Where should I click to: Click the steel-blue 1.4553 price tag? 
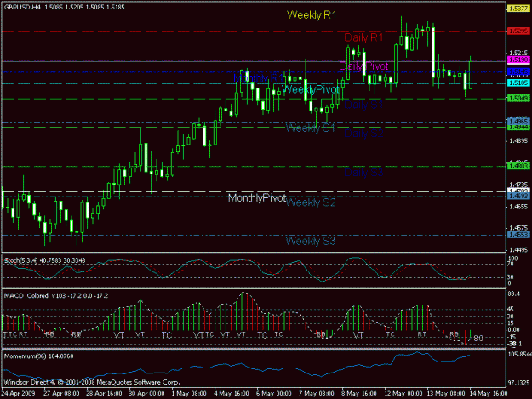(x=518, y=235)
